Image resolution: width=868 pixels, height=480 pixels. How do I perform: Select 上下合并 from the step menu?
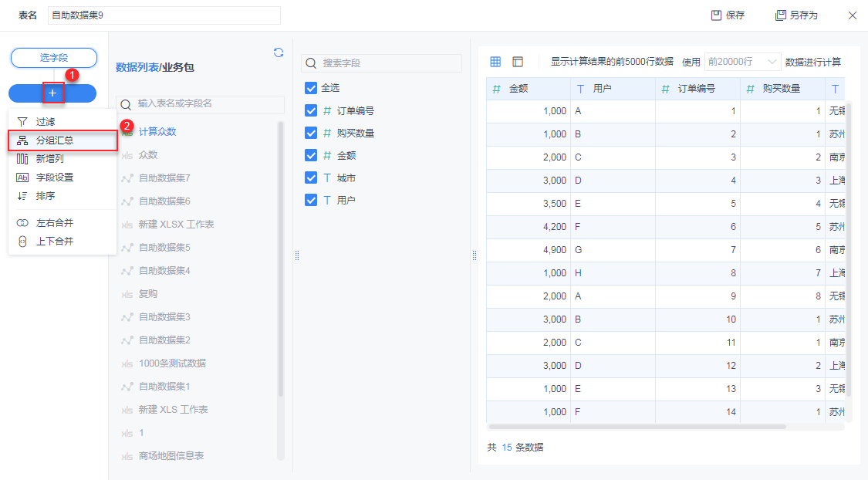(x=62, y=242)
